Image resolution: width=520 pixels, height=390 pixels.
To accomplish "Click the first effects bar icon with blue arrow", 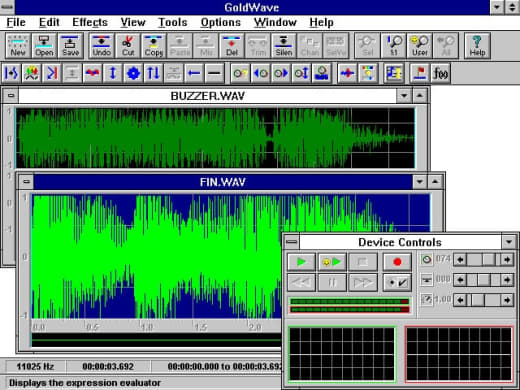I will click(x=11, y=73).
